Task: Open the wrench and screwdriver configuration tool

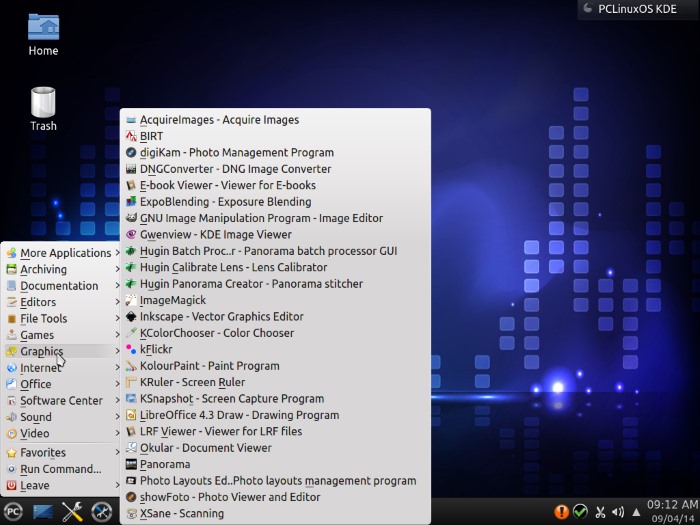Action: 72,512
